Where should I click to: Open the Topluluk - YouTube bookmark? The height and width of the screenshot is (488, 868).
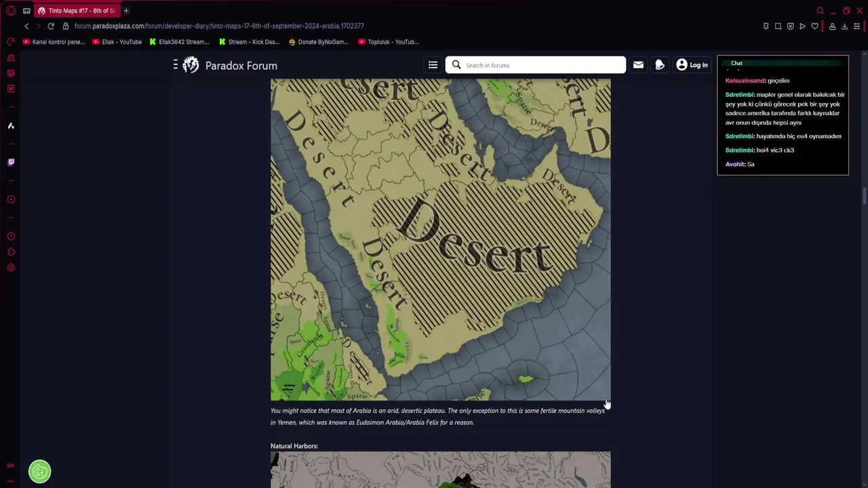click(x=388, y=42)
